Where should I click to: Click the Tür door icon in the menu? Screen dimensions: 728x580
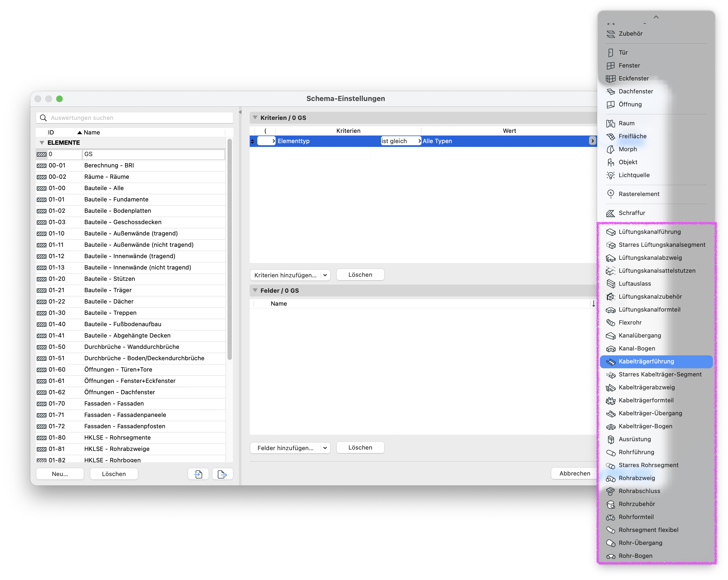(x=610, y=53)
